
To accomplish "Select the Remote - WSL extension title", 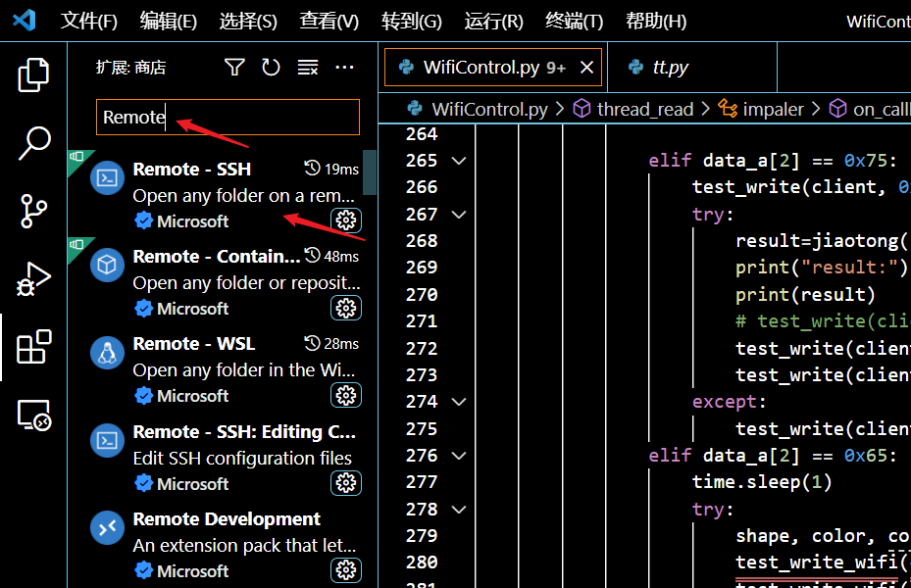I will [x=194, y=344].
